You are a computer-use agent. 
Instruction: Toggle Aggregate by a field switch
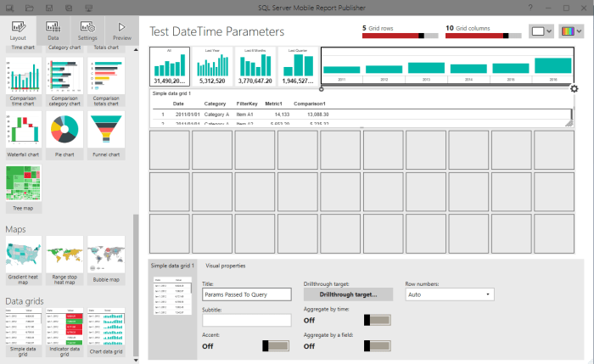tap(378, 345)
